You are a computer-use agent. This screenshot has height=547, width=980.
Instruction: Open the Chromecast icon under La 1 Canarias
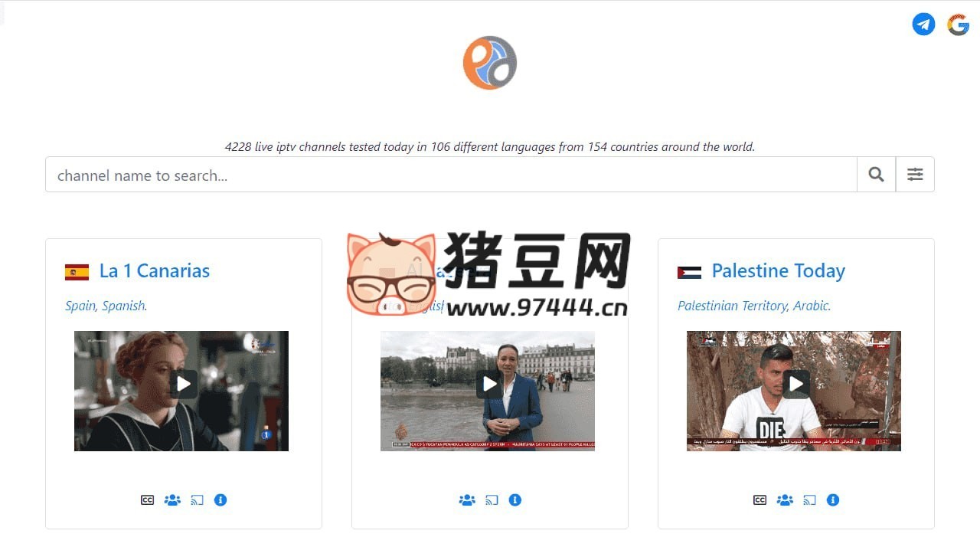(x=196, y=500)
